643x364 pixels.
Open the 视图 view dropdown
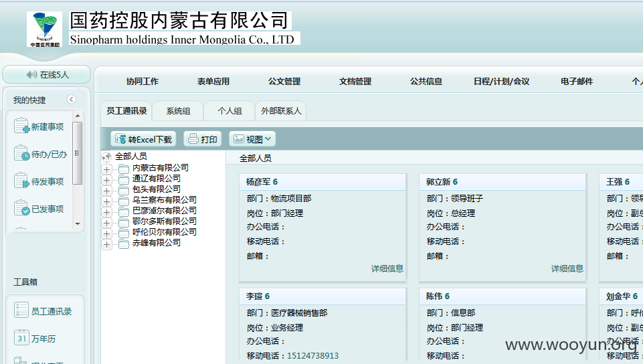(252, 139)
